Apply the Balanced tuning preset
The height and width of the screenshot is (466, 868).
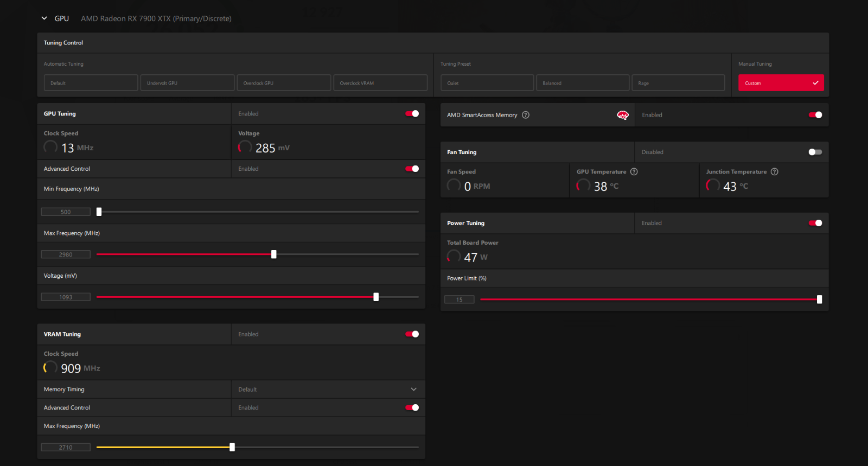tap(583, 83)
